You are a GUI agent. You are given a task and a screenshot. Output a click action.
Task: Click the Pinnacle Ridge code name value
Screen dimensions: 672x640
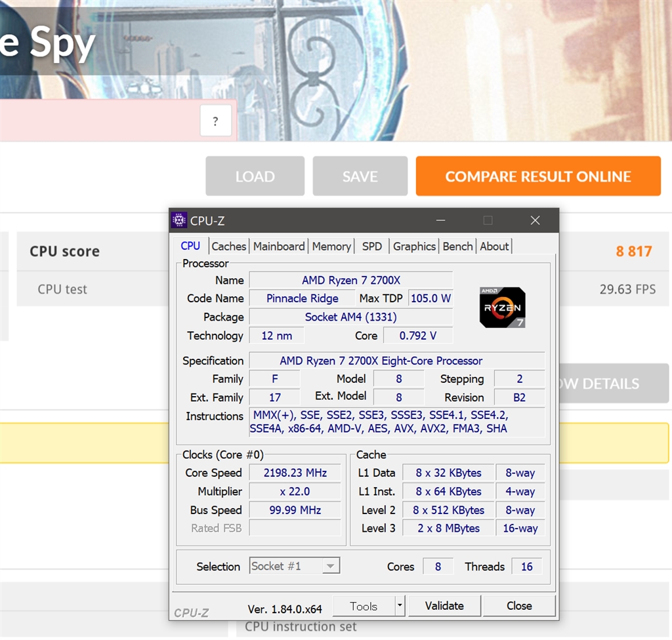[302, 298]
